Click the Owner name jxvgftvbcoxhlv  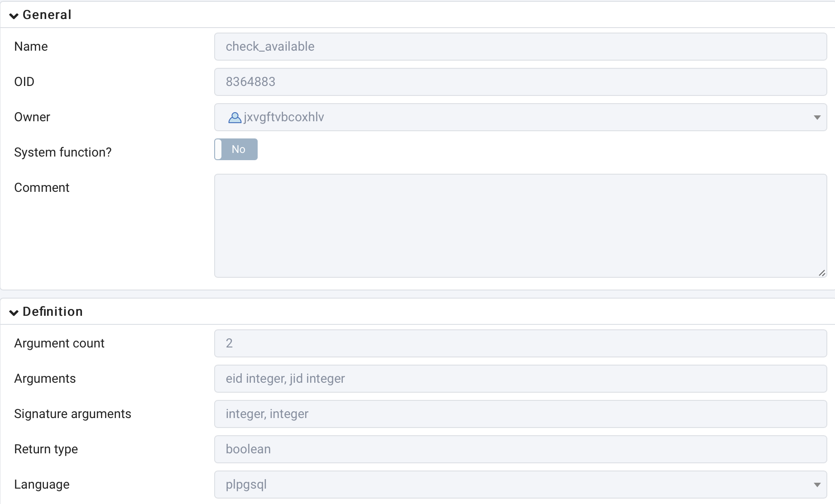point(284,118)
